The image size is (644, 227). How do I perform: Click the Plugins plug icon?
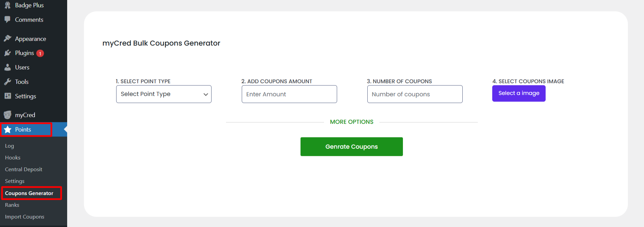[x=7, y=53]
